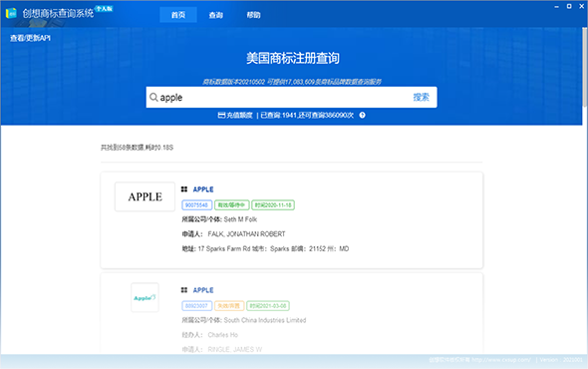Click the 美国商标注册查询 heading

pos(293,58)
